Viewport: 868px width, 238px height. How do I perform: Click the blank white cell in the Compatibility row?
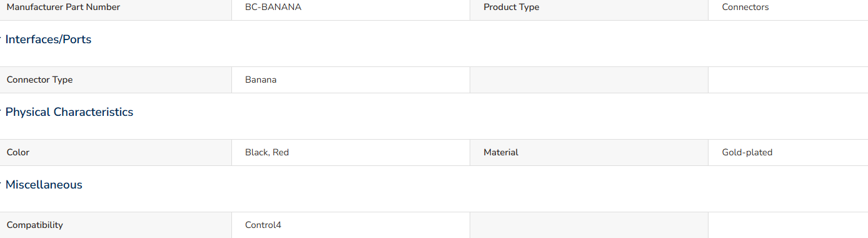tap(788, 225)
